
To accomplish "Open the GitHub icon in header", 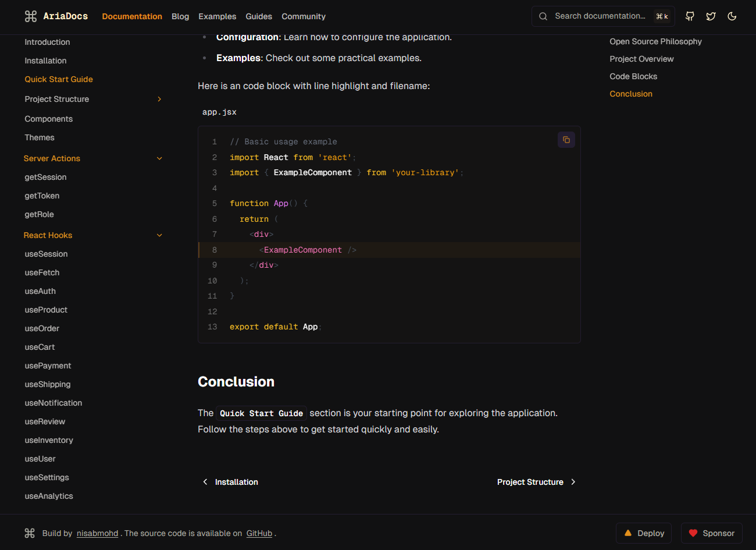I will click(x=690, y=16).
